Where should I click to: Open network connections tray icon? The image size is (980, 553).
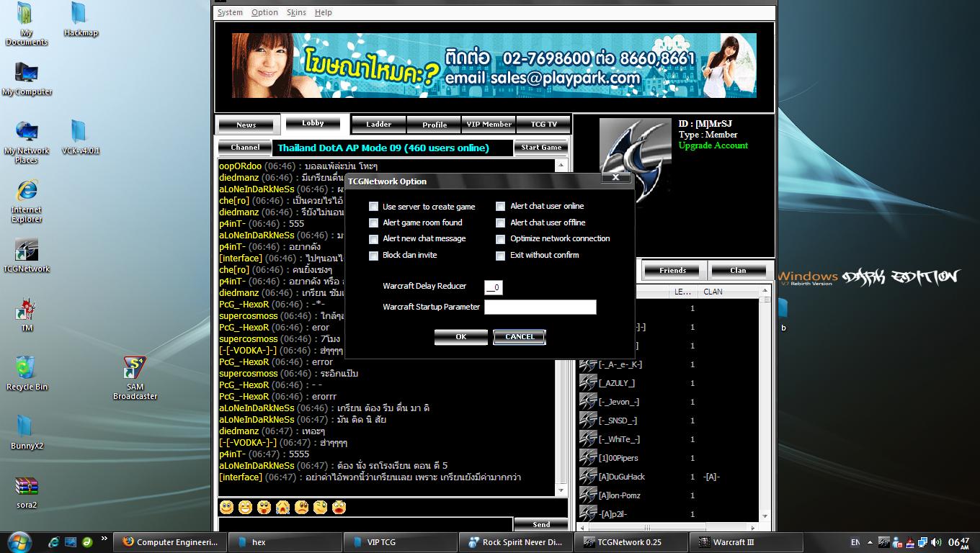point(923,542)
